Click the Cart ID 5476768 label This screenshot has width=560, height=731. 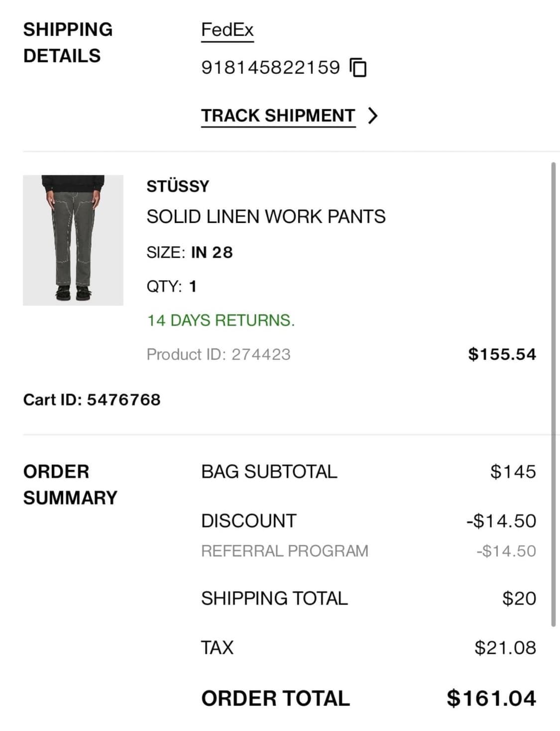[92, 400]
